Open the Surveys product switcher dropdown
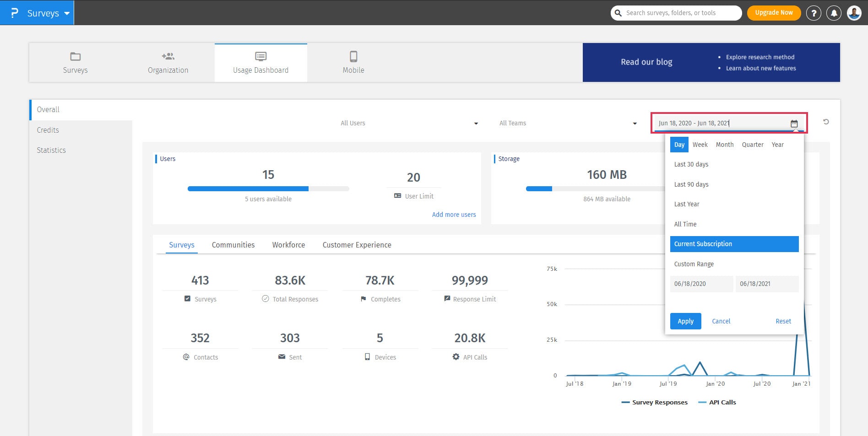The height and width of the screenshot is (436, 868). [x=43, y=13]
